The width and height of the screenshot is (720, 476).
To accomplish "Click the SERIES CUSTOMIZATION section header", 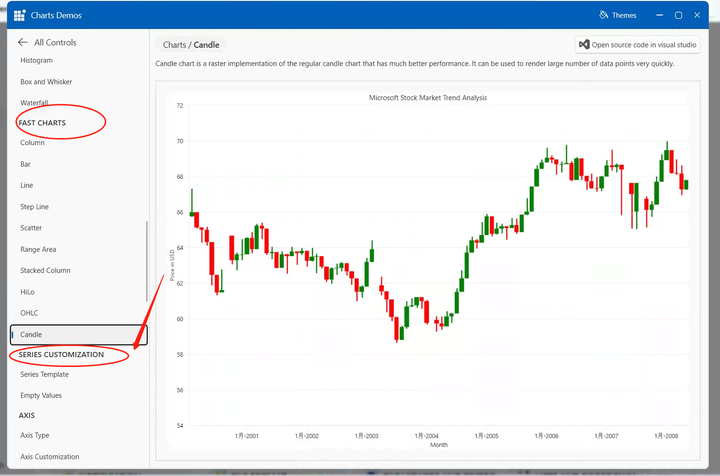I will point(61,354).
